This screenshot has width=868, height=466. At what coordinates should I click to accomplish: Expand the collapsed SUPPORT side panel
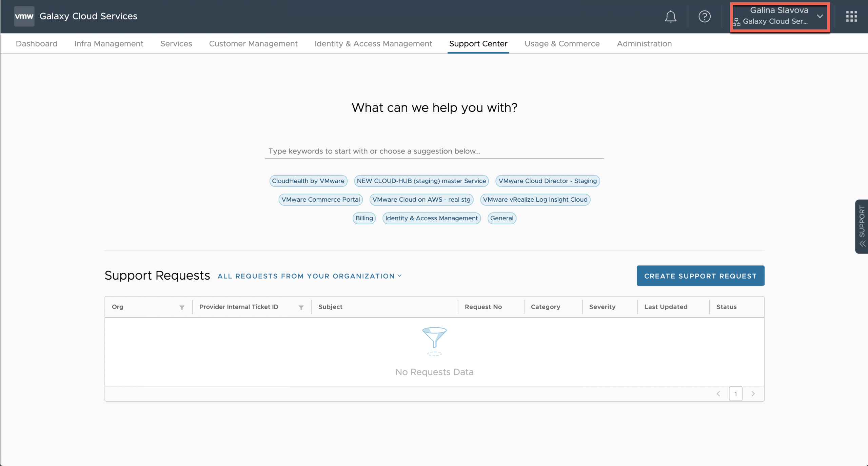(862, 226)
